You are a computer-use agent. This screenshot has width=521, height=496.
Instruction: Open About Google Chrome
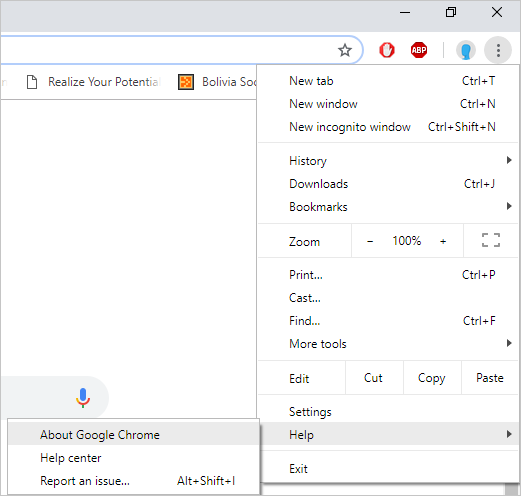click(133, 435)
